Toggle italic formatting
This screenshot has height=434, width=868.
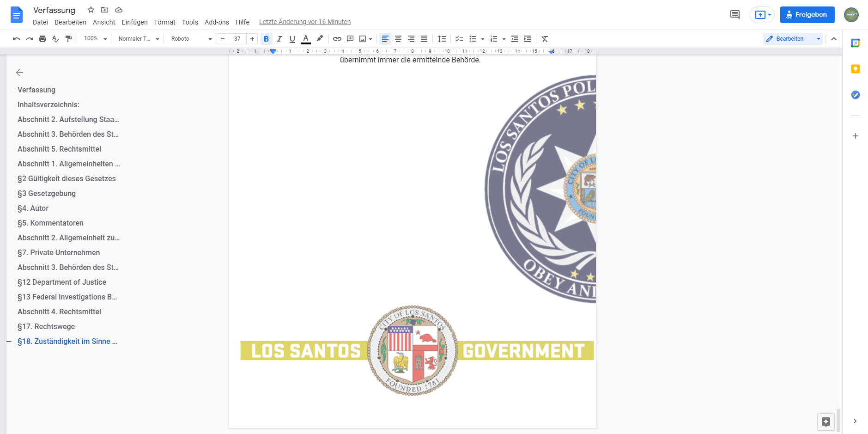coord(279,39)
